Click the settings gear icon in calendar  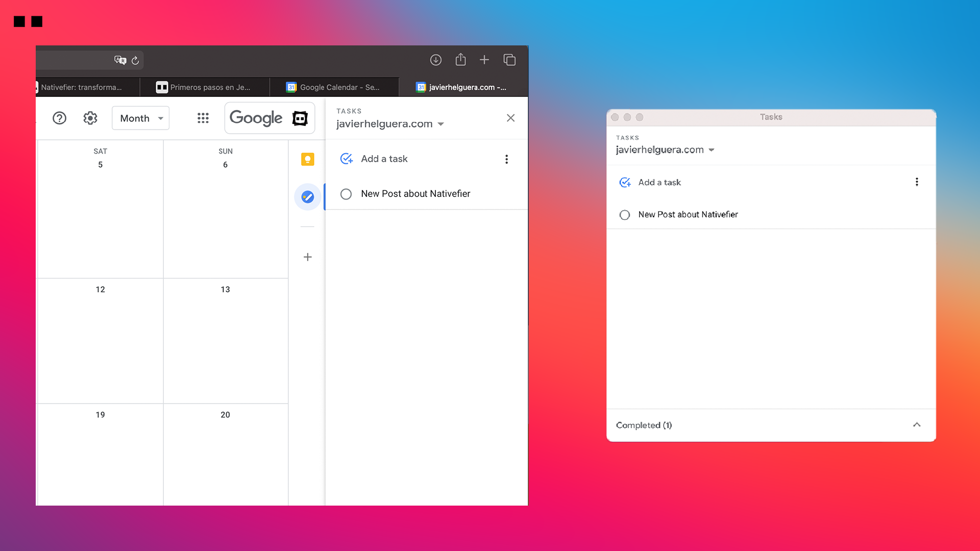click(x=89, y=118)
